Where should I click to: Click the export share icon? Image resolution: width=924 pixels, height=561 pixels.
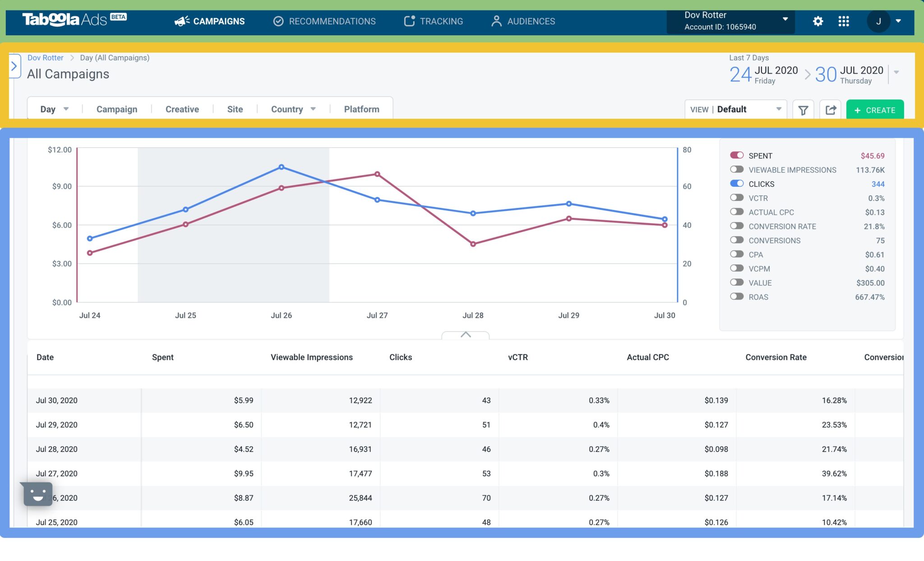click(x=831, y=110)
